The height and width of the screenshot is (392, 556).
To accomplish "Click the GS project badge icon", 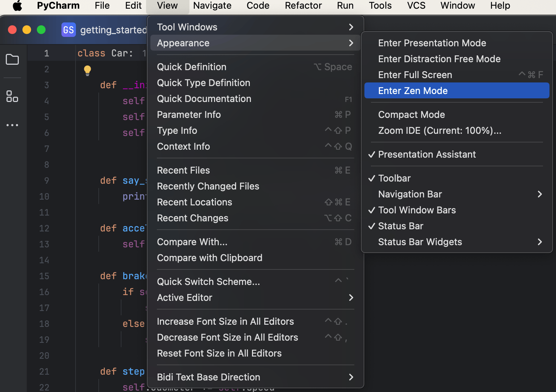I will point(68,30).
